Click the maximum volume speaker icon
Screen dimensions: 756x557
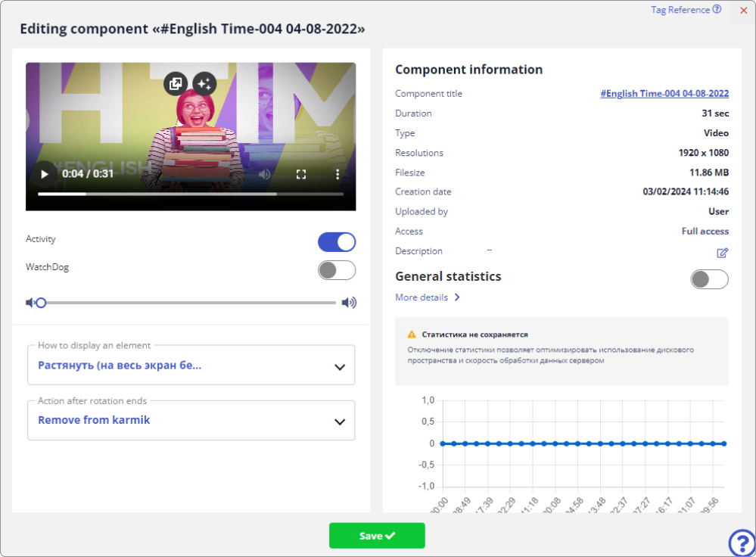[348, 303]
